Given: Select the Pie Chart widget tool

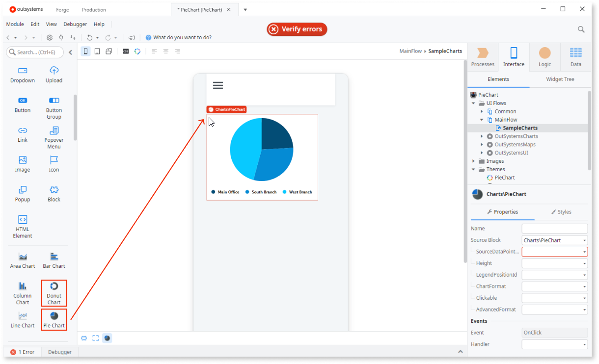Looking at the screenshot, I should pyautogui.click(x=54, y=319).
